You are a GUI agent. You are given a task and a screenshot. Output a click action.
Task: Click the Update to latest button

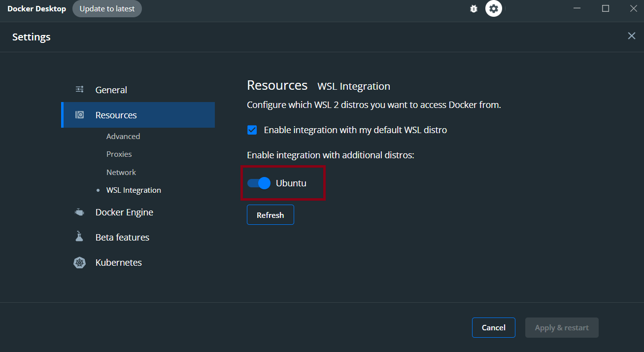[x=107, y=9]
